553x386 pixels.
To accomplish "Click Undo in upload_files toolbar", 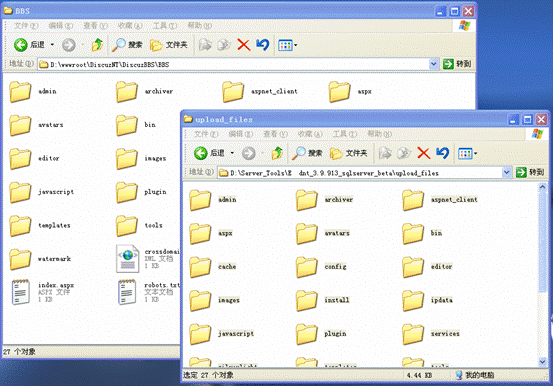I will click(x=442, y=153).
